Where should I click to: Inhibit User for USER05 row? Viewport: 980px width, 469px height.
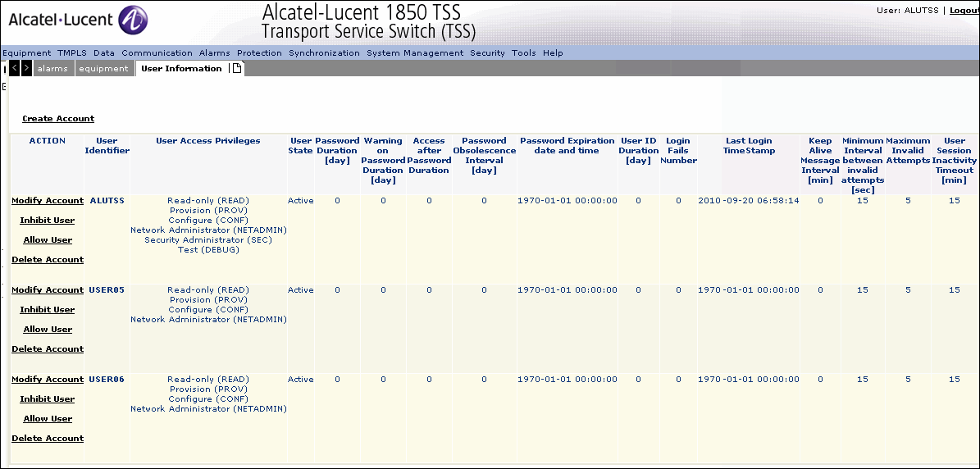click(x=48, y=310)
